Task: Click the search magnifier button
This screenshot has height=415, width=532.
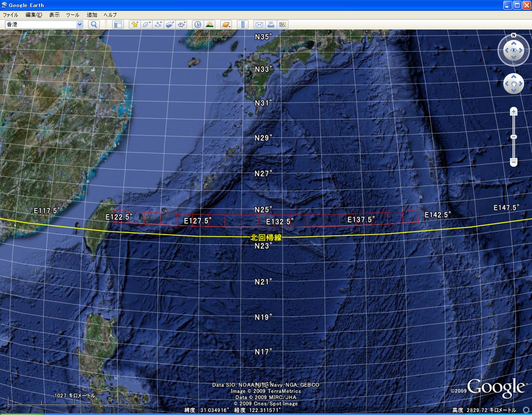Action: click(94, 25)
